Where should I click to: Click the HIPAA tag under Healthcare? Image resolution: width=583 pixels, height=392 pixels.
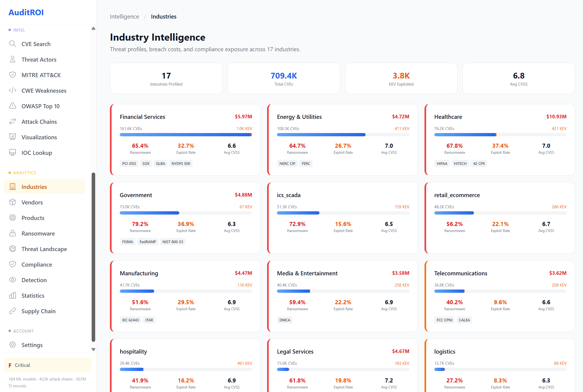[442, 163]
